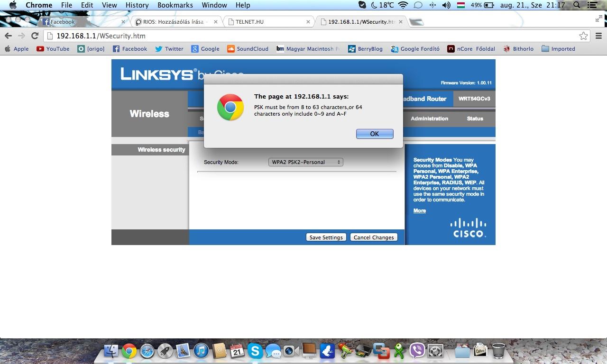Reload the page with refresh icon
Image resolution: width=607 pixels, height=364 pixels.
click(35, 36)
